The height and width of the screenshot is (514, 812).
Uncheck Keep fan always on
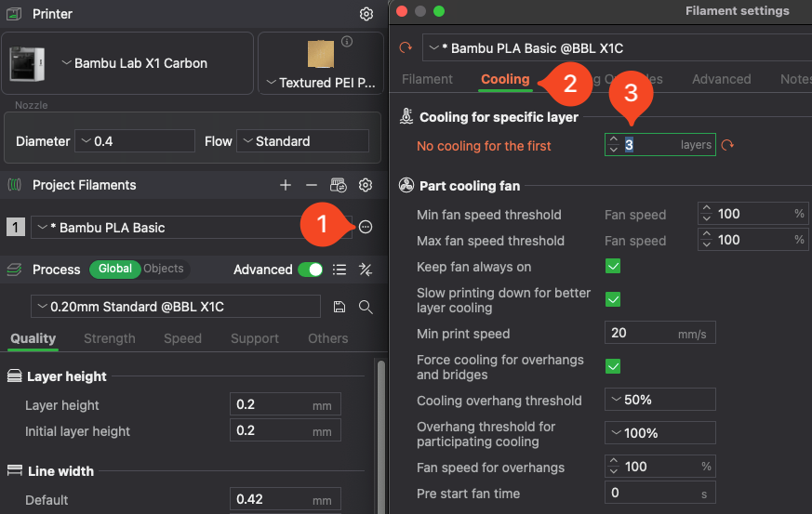click(613, 267)
